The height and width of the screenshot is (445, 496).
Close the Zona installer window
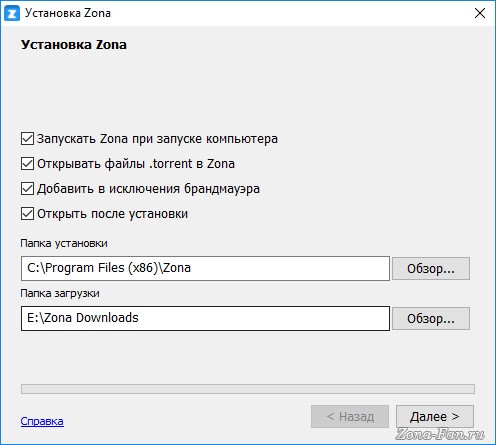tap(480, 13)
